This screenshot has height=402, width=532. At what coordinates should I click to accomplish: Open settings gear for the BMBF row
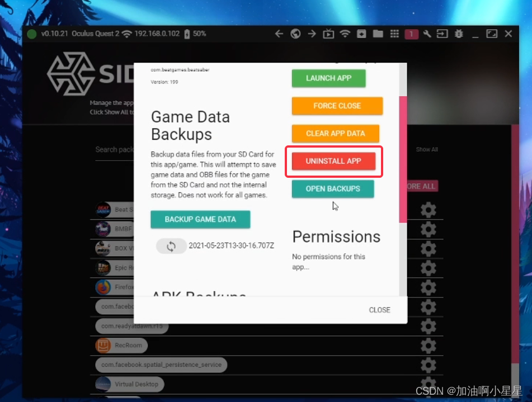tap(428, 230)
